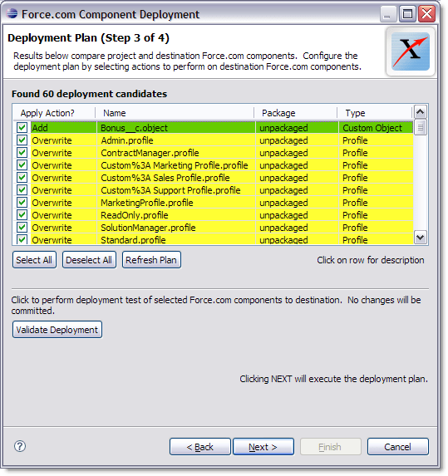
Task: Select the ReadOnly.profile name cell
Action: coord(176,215)
